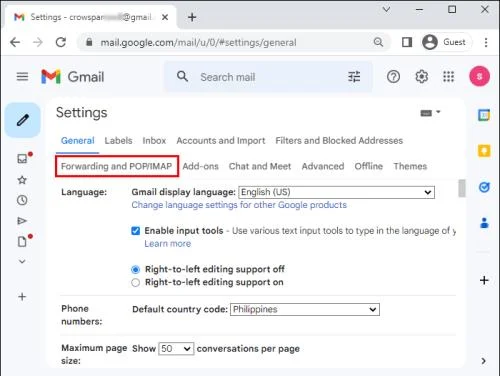Switch to the Add-ons tab

point(200,166)
